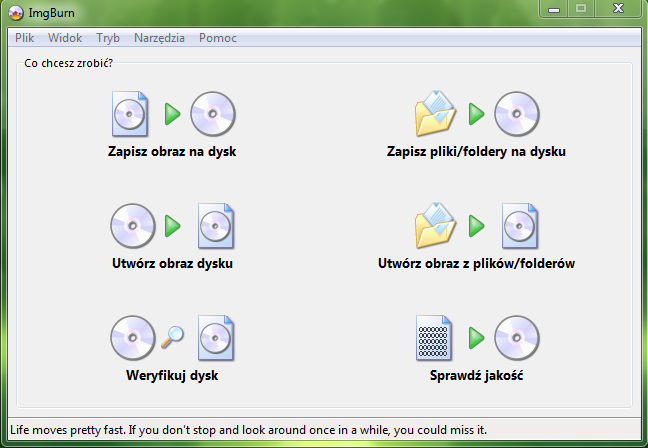Click the status bar quote text
The width and height of the screenshot is (648, 448).
248,430
